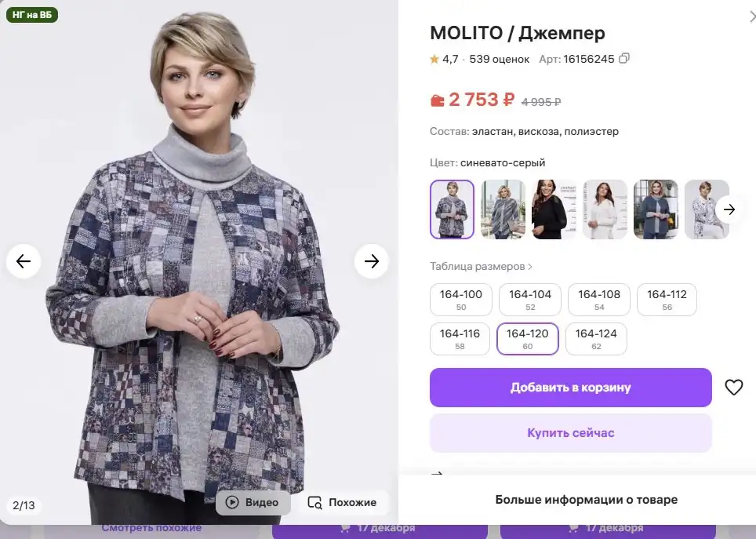Click Купить сейчас

click(570, 432)
